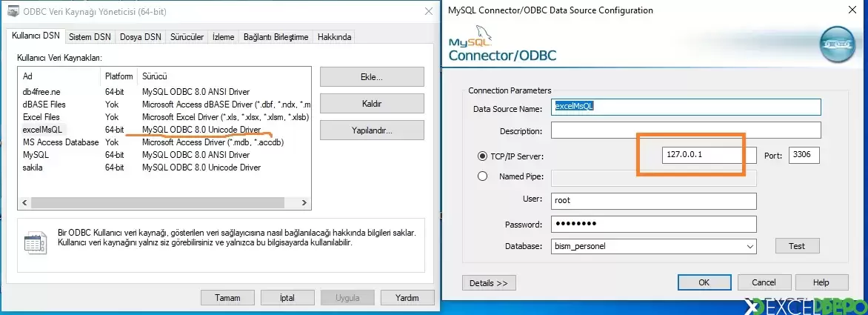
Task: Click the Kaldır button
Action: click(x=372, y=104)
